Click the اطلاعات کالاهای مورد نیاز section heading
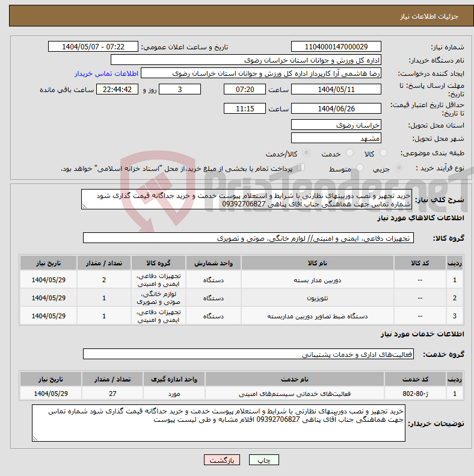Screen dimensions: 474x476 click(x=420, y=218)
